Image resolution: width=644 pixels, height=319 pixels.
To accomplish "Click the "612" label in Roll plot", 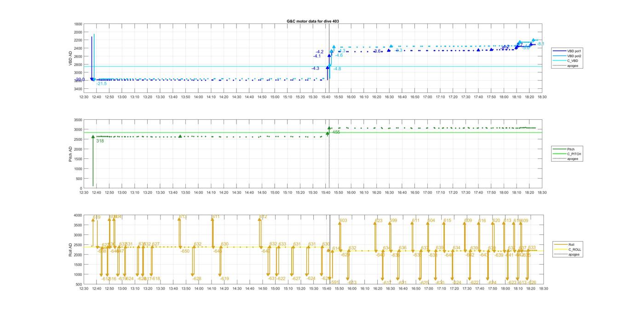I will [x=263, y=217].
